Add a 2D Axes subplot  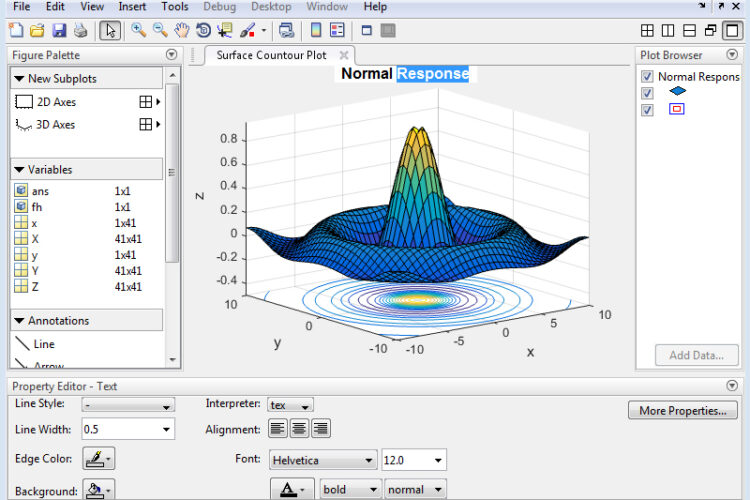pyautogui.click(x=45, y=102)
